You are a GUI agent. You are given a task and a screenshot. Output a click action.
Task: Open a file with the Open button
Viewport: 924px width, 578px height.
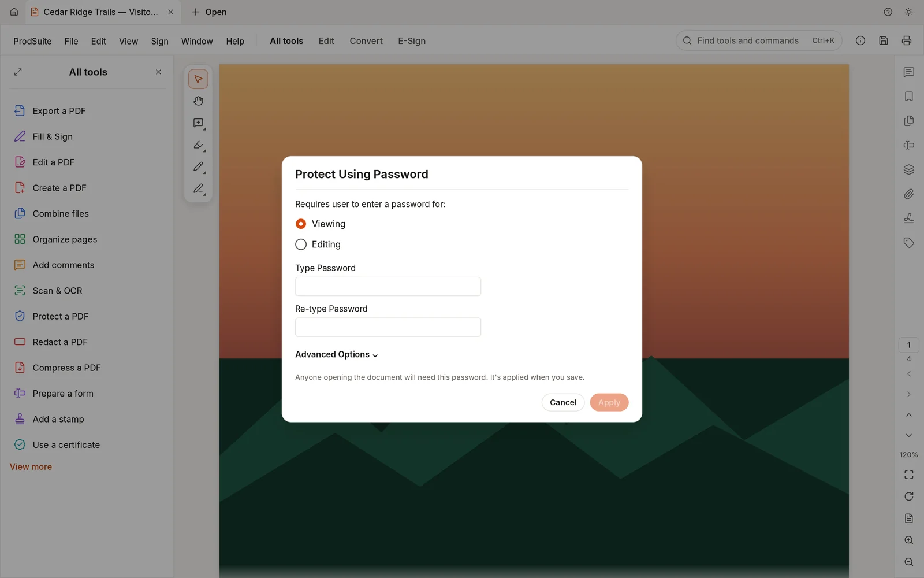(209, 12)
